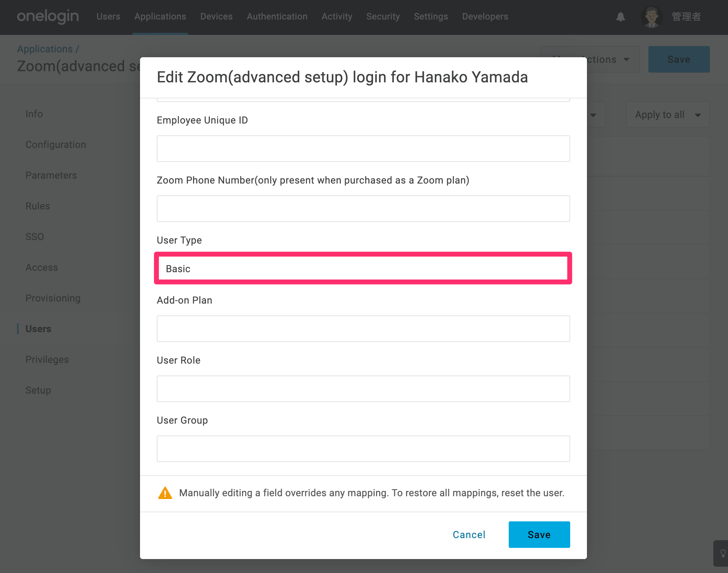
Task: Open the Settings top menu
Action: [431, 16]
